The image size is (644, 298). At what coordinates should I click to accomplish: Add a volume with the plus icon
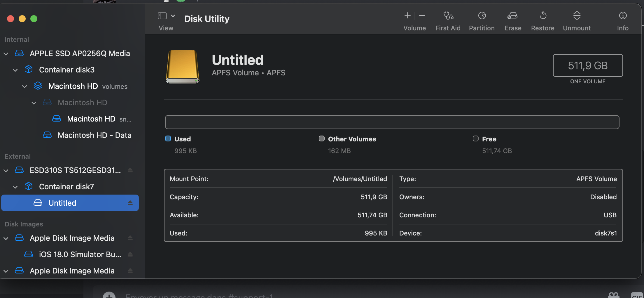(407, 15)
